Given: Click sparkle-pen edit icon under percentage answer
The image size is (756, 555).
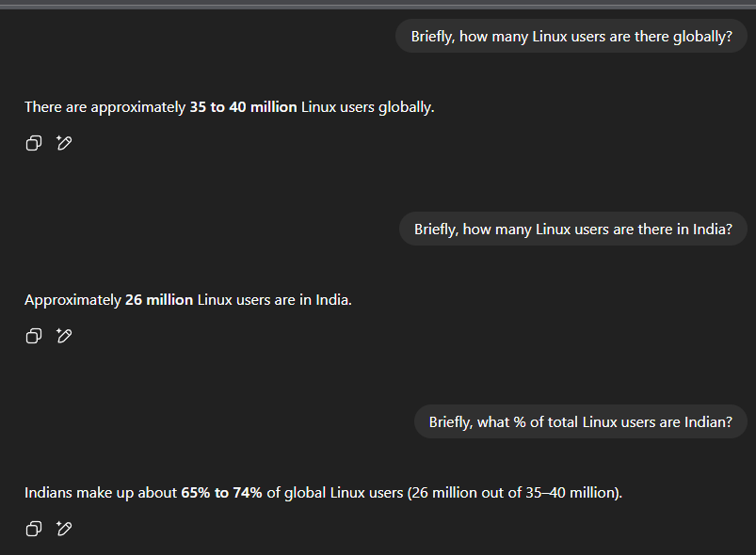Looking at the screenshot, I should [64, 529].
